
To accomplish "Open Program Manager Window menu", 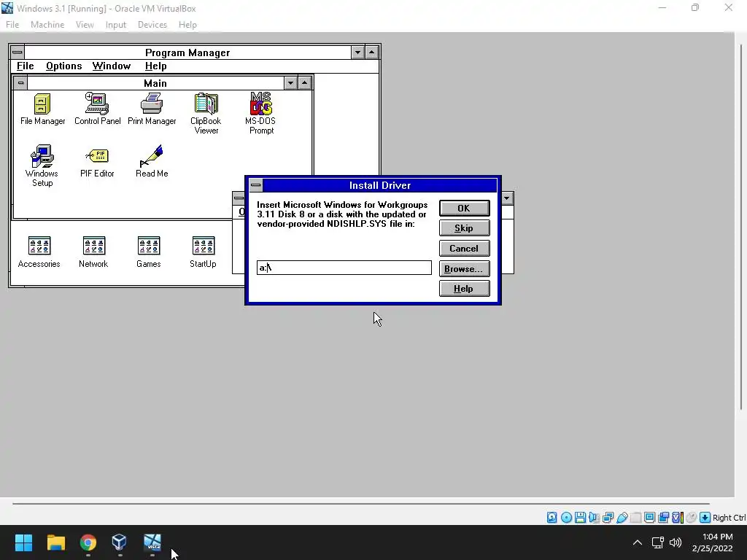I will click(112, 66).
